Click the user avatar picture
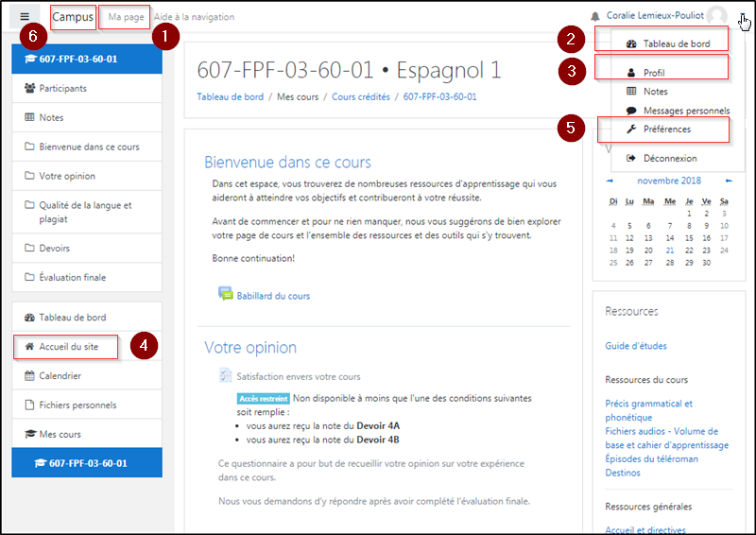Screen dimensions: 756x535 pos(717,16)
